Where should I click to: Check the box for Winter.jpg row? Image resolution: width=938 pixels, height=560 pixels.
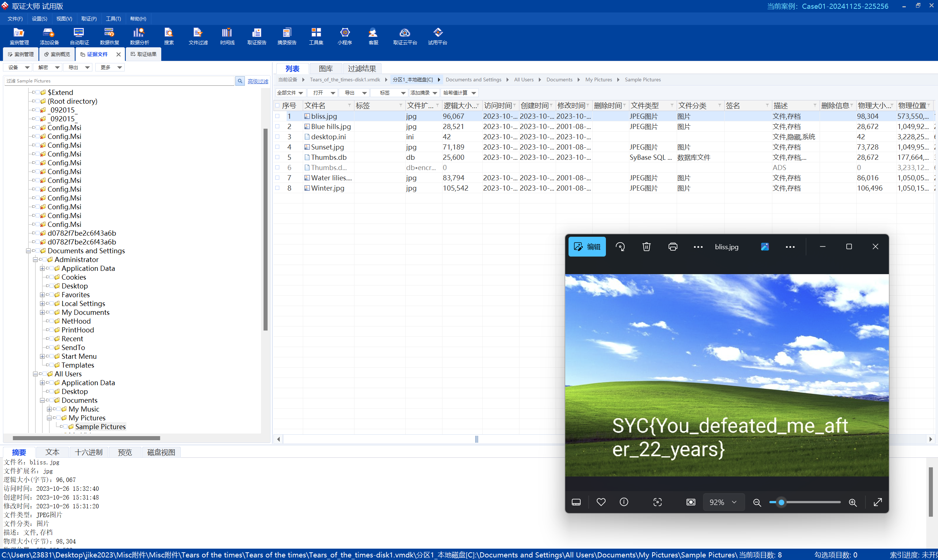pos(278,188)
